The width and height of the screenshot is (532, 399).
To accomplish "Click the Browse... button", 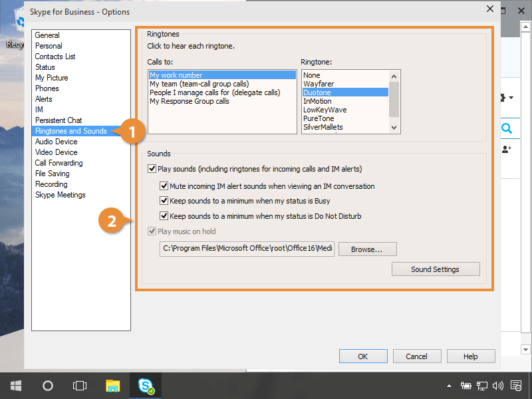I will 367,249.
